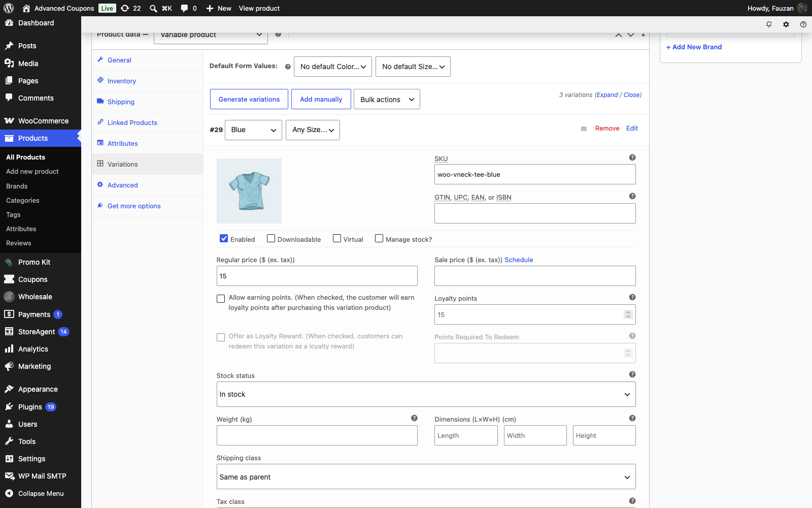812x508 pixels.
Task: Click the help icon next to SKU
Action: click(632, 157)
